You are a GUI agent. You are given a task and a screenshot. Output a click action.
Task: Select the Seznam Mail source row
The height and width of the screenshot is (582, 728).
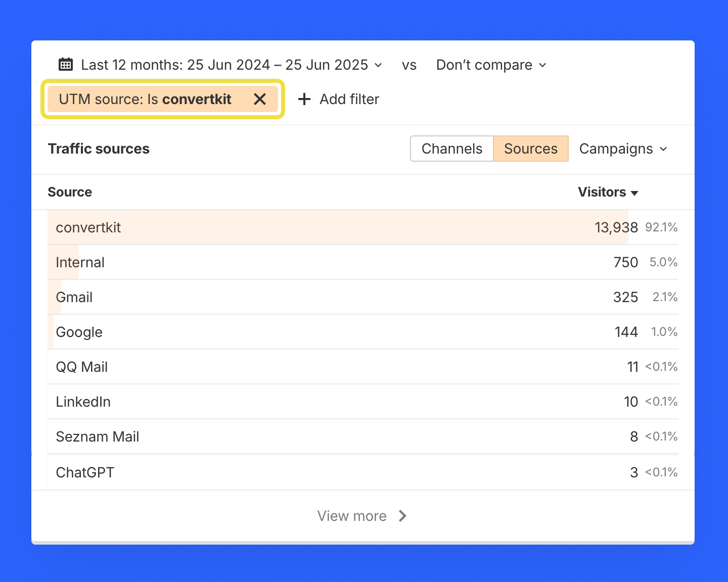coord(363,437)
